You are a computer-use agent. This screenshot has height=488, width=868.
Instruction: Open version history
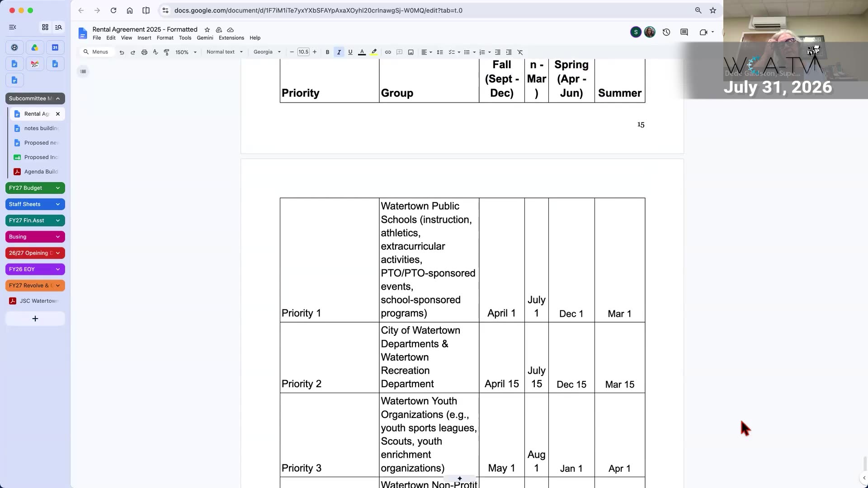click(x=666, y=32)
